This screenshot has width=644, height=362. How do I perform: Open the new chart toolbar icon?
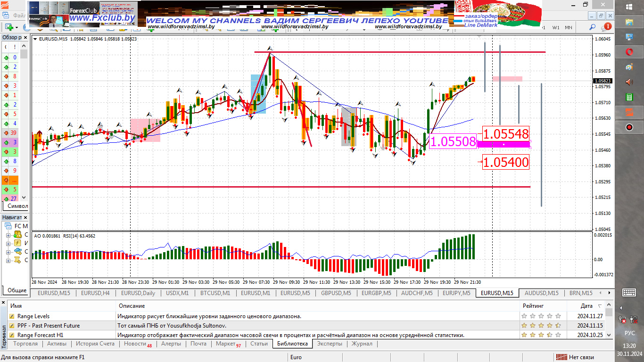click(x=8, y=27)
